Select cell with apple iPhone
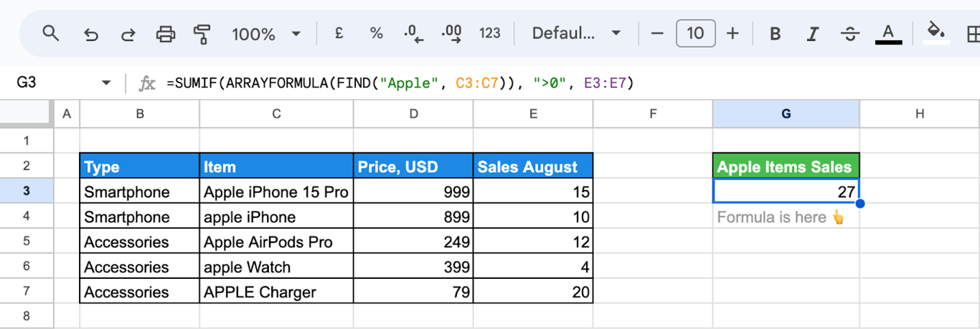 click(x=276, y=216)
